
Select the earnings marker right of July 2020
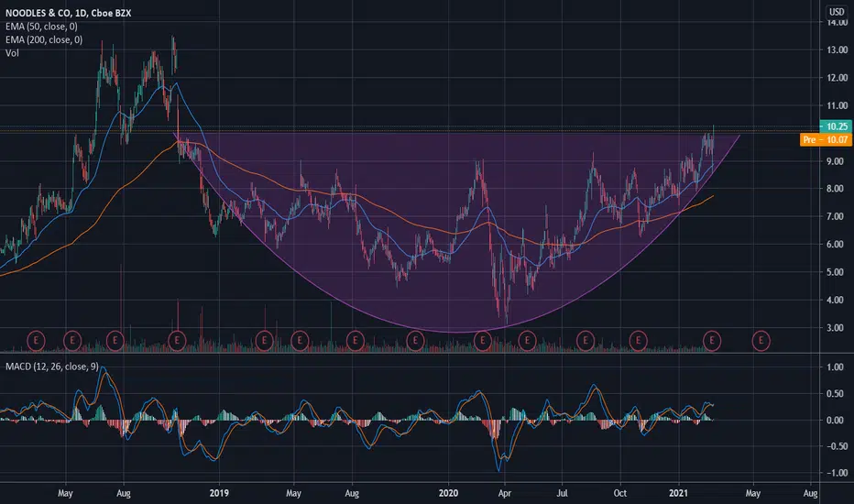586,341
